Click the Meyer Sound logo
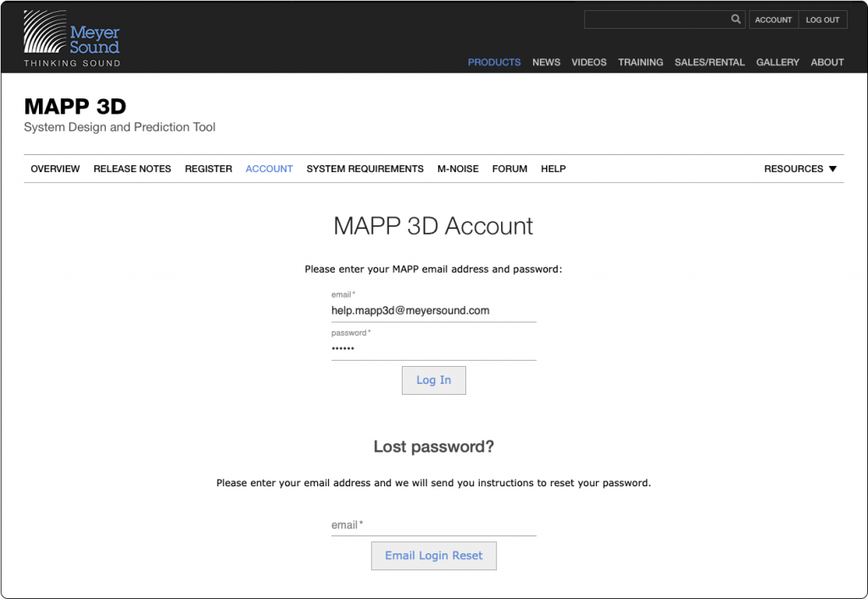This screenshot has height=599, width=868. (71, 38)
